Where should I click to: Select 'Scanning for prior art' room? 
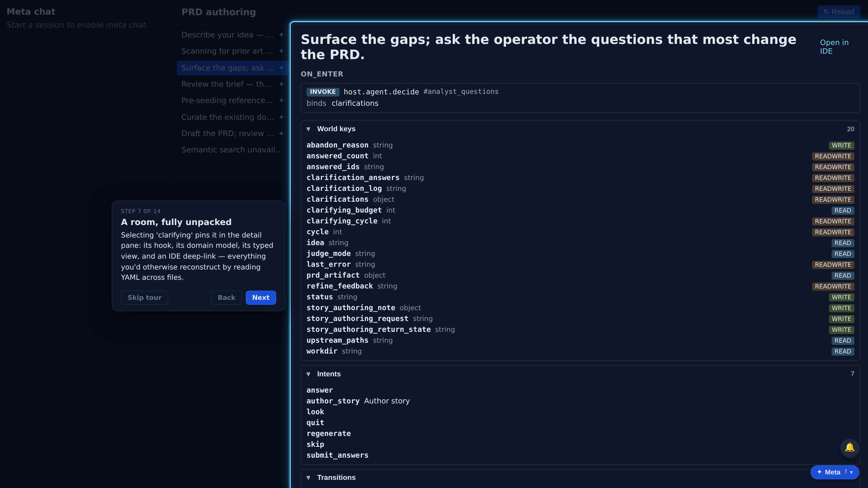pos(232,51)
